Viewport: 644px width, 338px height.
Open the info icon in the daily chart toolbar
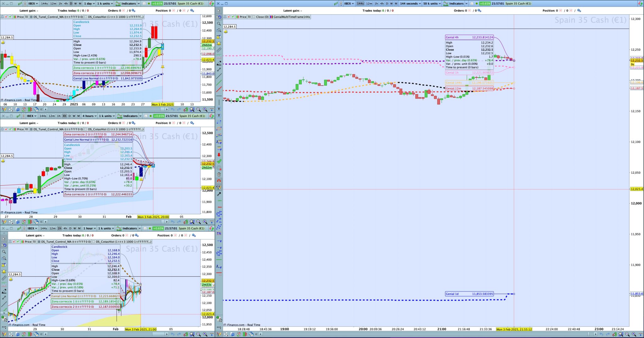(144, 3)
